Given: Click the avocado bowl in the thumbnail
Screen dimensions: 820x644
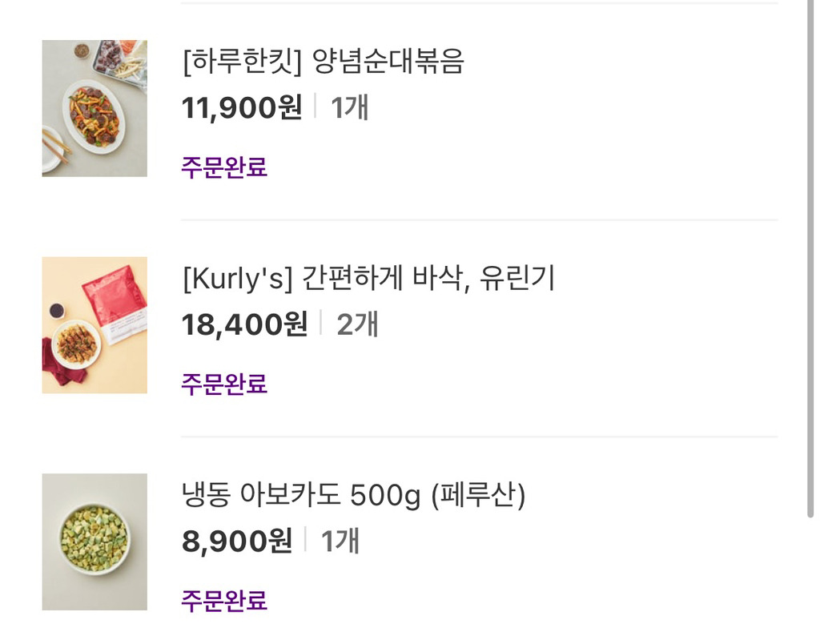Looking at the screenshot, I should tap(94, 539).
